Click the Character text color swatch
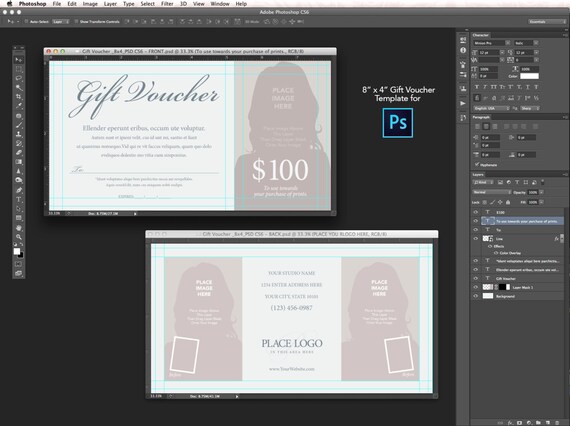This screenshot has height=426, width=570. pos(529,76)
